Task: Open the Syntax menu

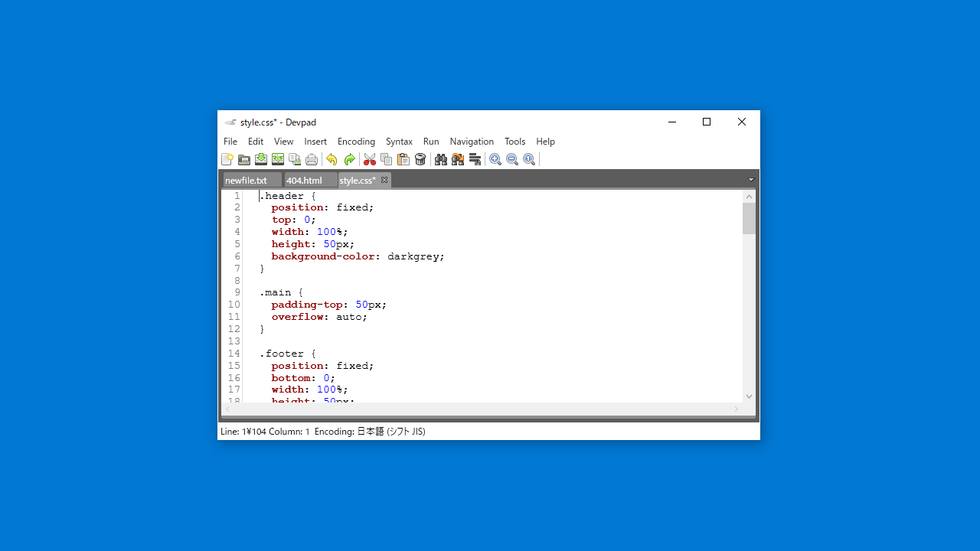Action: click(x=399, y=142)
